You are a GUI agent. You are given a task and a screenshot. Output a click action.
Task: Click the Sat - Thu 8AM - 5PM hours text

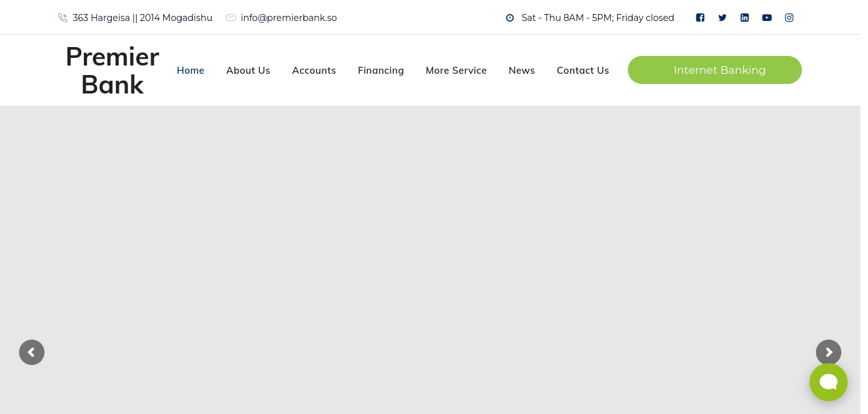598,18
